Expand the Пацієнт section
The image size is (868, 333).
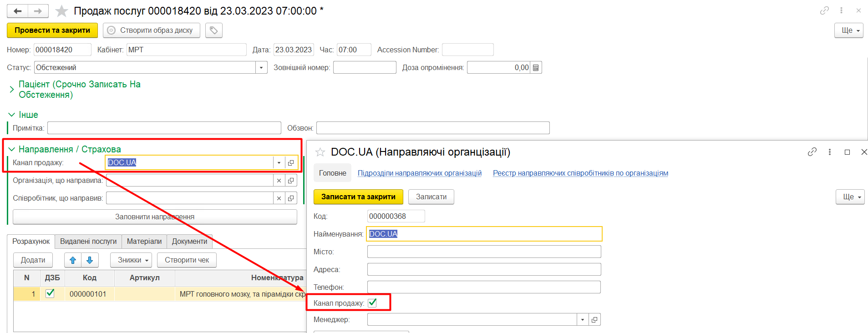click(x=12, y=90)
